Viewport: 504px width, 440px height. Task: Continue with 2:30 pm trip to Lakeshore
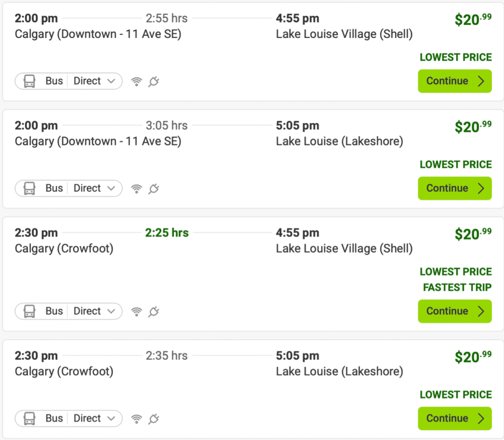(x=455, y=418)
